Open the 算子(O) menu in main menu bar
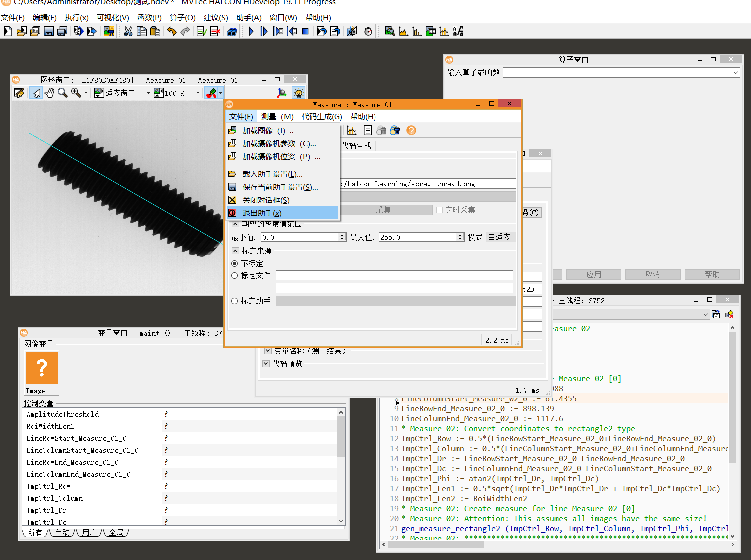This screenshot has width=751, height=560. click(x=183, y=17)
